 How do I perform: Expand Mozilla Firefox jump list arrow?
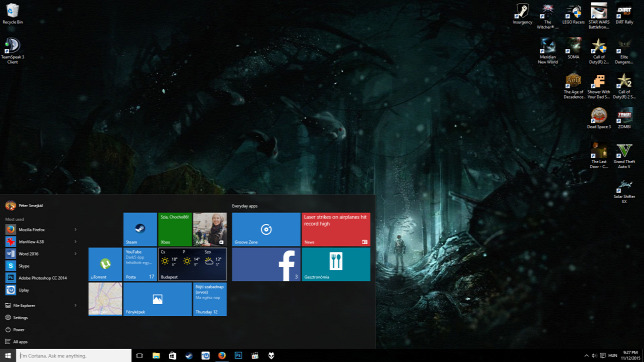(76, 230)
